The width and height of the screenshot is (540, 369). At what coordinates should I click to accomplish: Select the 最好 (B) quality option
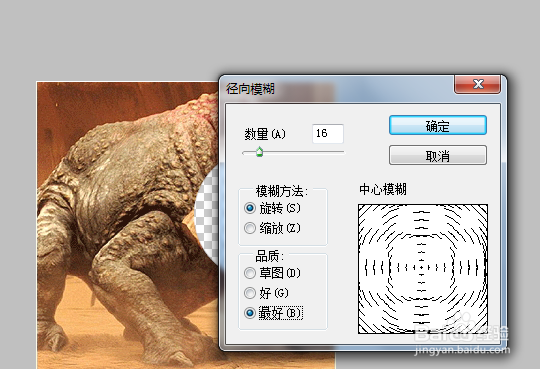(250, 313)
